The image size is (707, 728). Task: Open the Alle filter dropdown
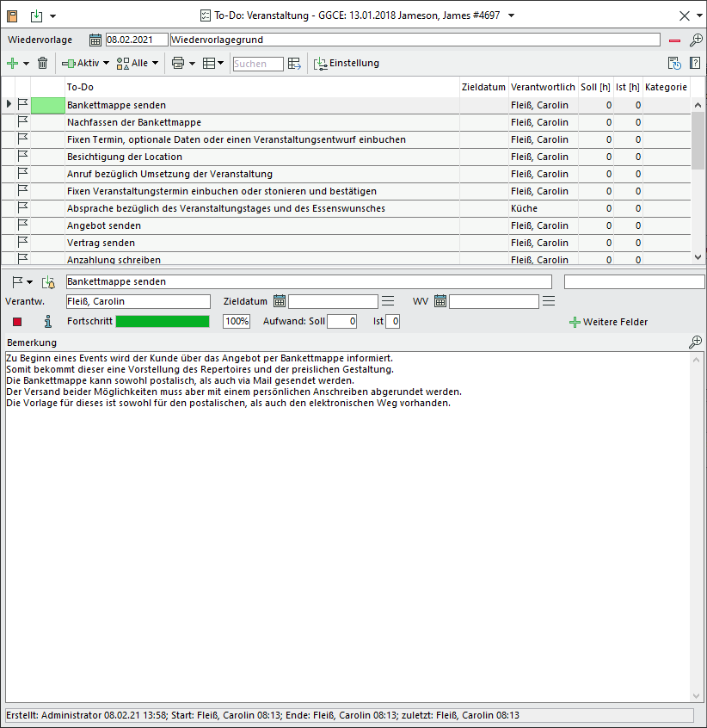coord(155,63)
